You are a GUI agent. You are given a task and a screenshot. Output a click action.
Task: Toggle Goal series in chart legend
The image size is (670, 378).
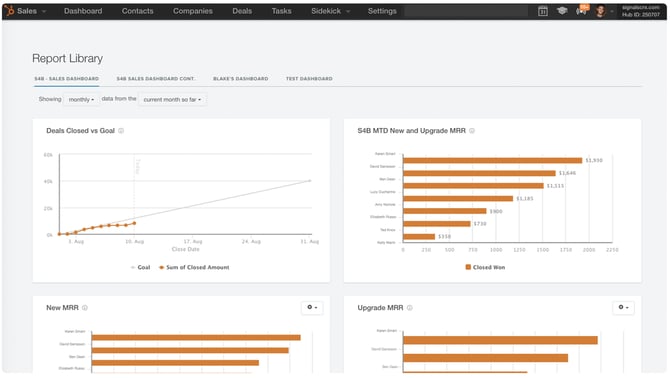[141, 267]
